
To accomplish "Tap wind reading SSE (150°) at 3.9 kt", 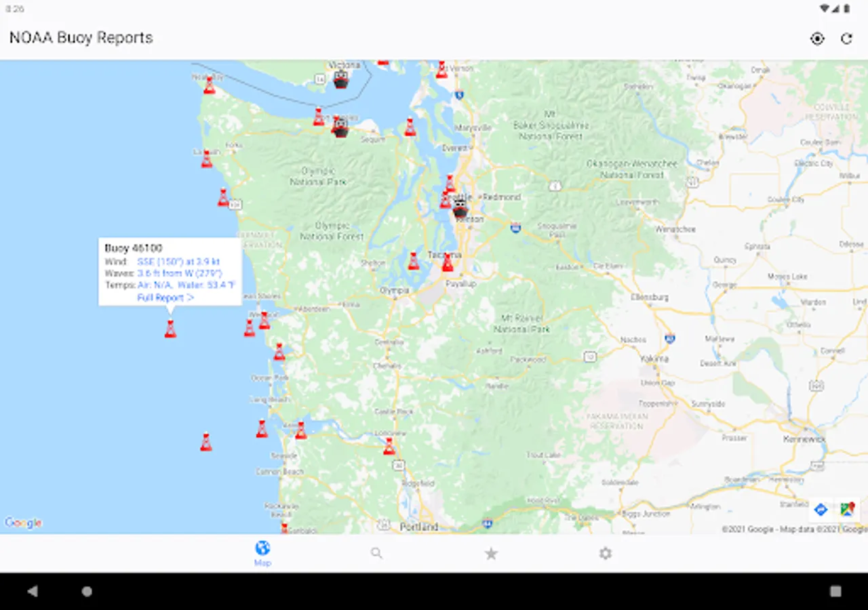I will point(178,262).
